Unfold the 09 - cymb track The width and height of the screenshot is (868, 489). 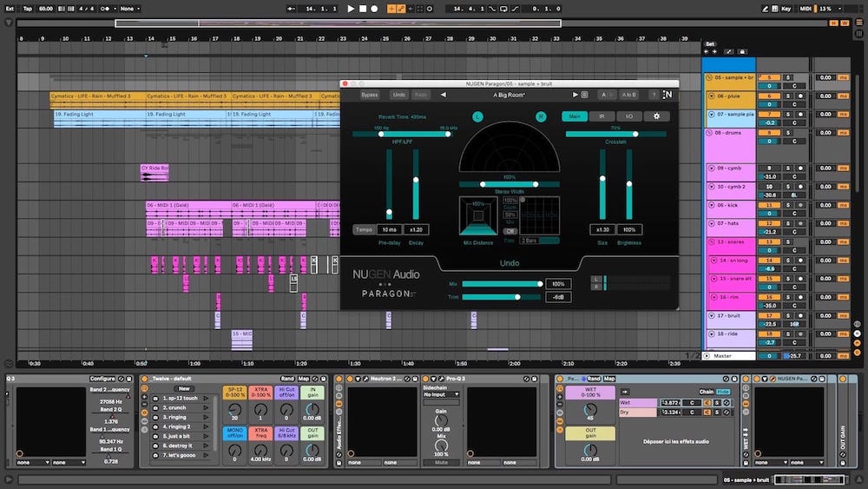click(x=712, y=168)
